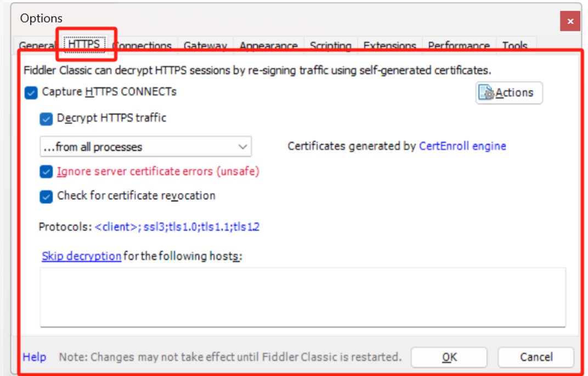The width and height of the screenshot is (588, 376).
Task: Click inside the skip hosts text box
Action: [x=303, y=297]
